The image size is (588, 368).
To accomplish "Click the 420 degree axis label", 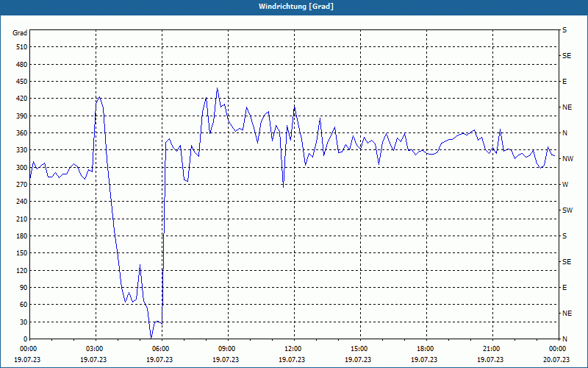I will click(x=22, y=99).
